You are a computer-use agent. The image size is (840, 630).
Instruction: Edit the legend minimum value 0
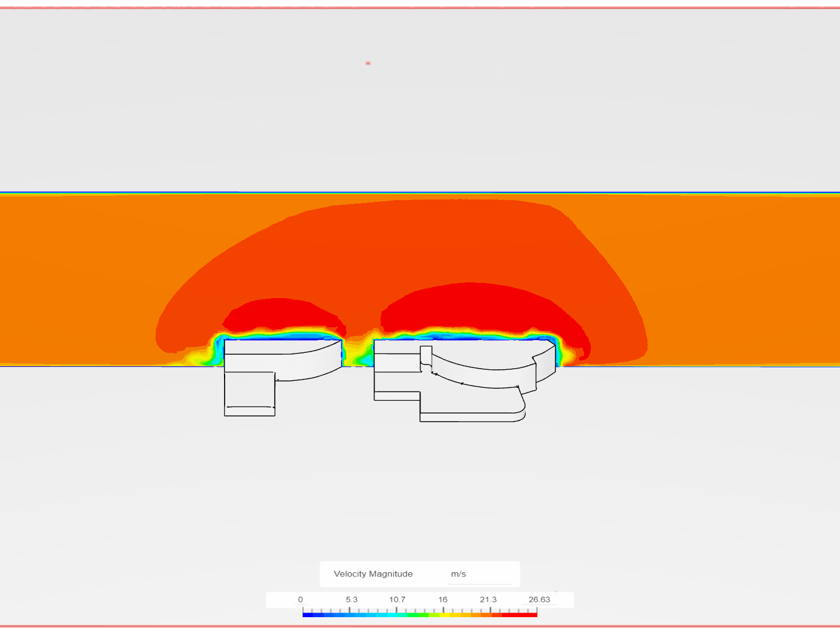pyautogui.click(x=300, y=600)
